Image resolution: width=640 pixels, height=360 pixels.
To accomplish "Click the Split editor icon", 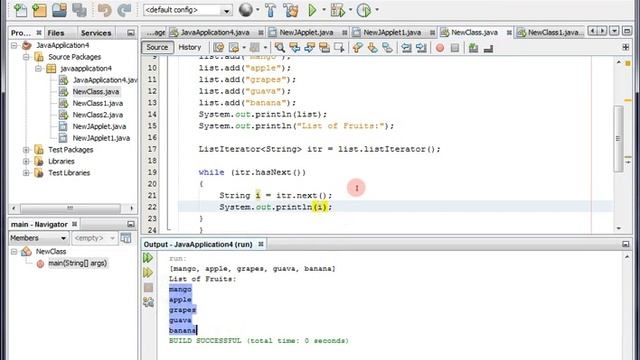I will 626,48.
